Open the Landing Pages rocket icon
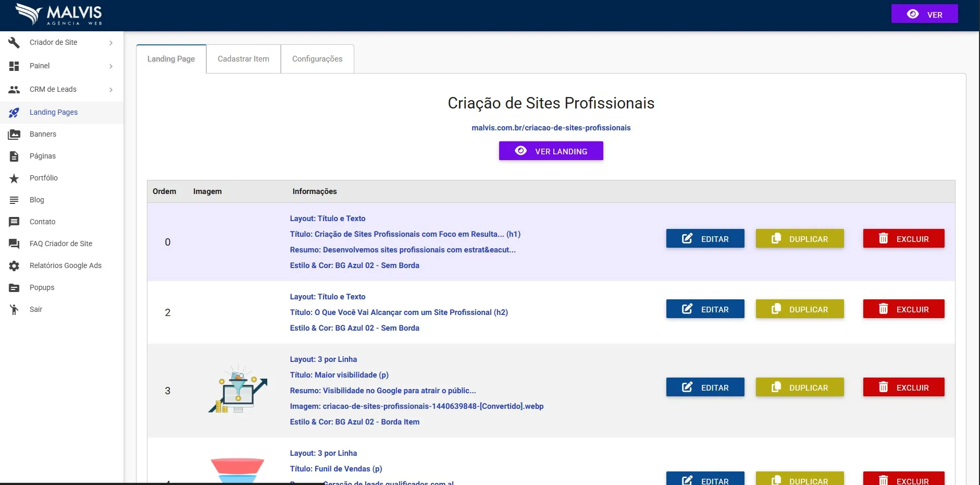Viewport: 980px width, 485px height. (14, 112)
